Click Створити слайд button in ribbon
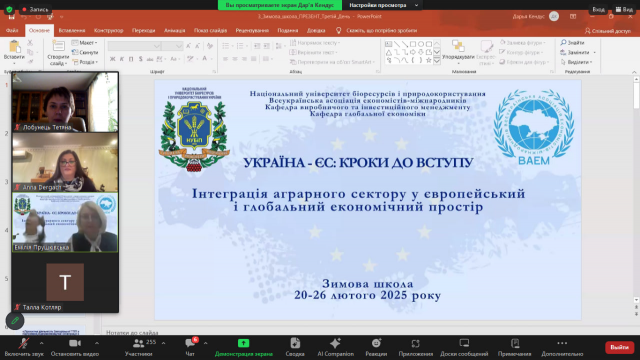640x360 pixels. tap(58, 53)
